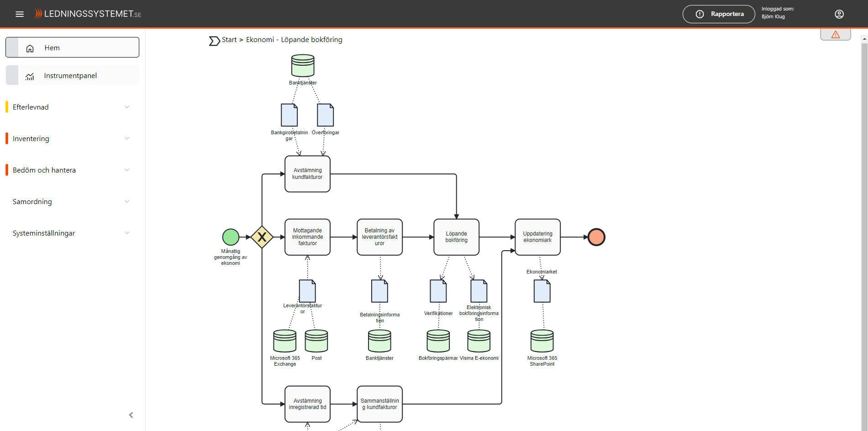Collapse the sidebar with left chevron
This screenshot has width=868, height=431.
pyautogui.click(x=131, y=415)
